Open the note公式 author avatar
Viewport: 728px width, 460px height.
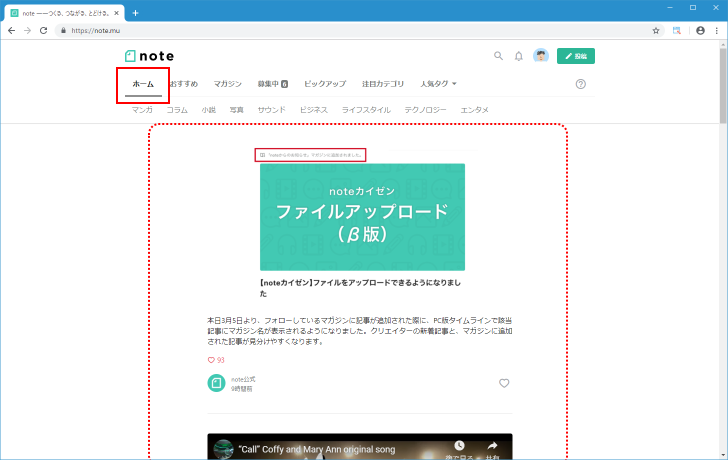(216, 383)
